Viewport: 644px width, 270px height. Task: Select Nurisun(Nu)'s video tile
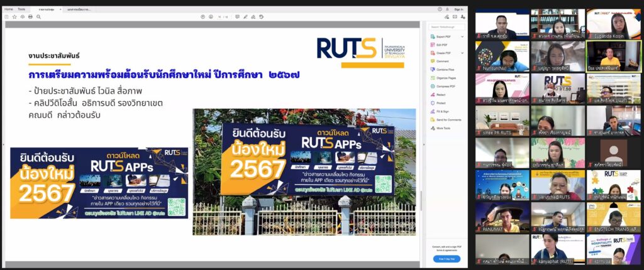pyautogui.click(x=502, y=57)
